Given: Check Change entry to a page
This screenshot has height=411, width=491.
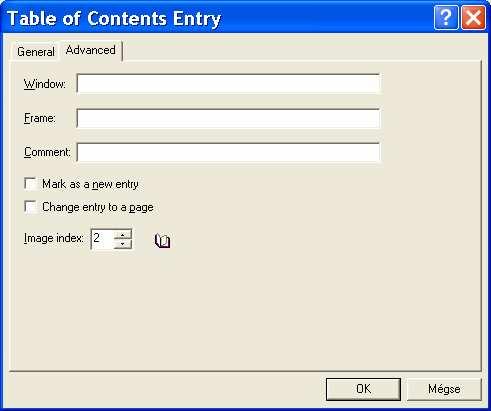Looking at the screenshot, I should [x=30, y=207].
